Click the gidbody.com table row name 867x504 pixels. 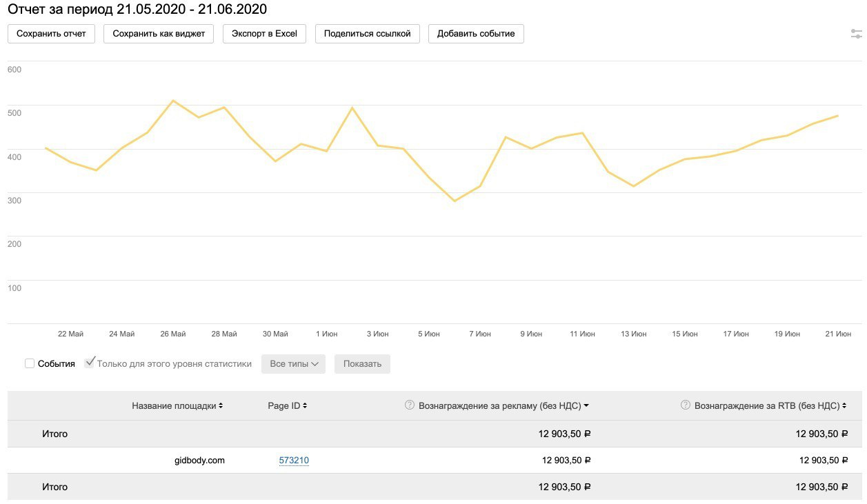(x=199, y=460)
